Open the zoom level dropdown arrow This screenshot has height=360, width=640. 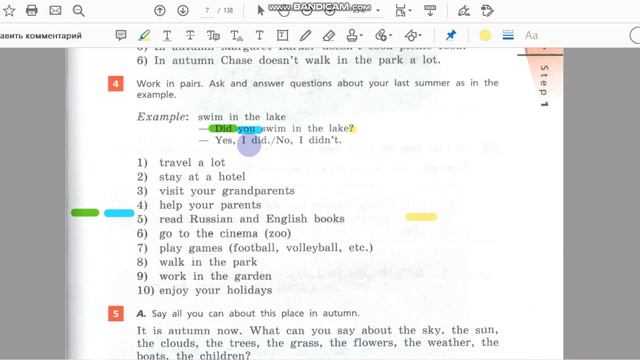tap(378, 11)
